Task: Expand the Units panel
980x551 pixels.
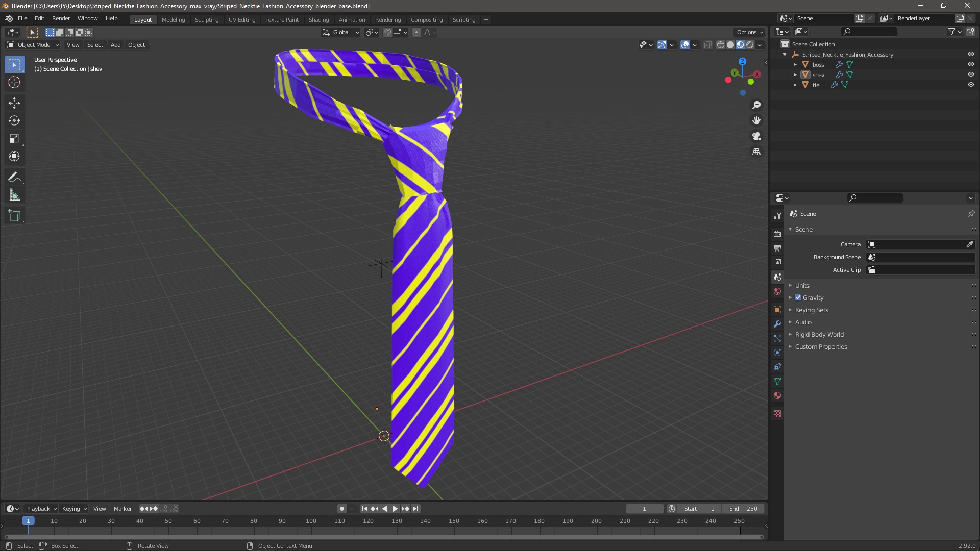Action: tap(802, 285)
